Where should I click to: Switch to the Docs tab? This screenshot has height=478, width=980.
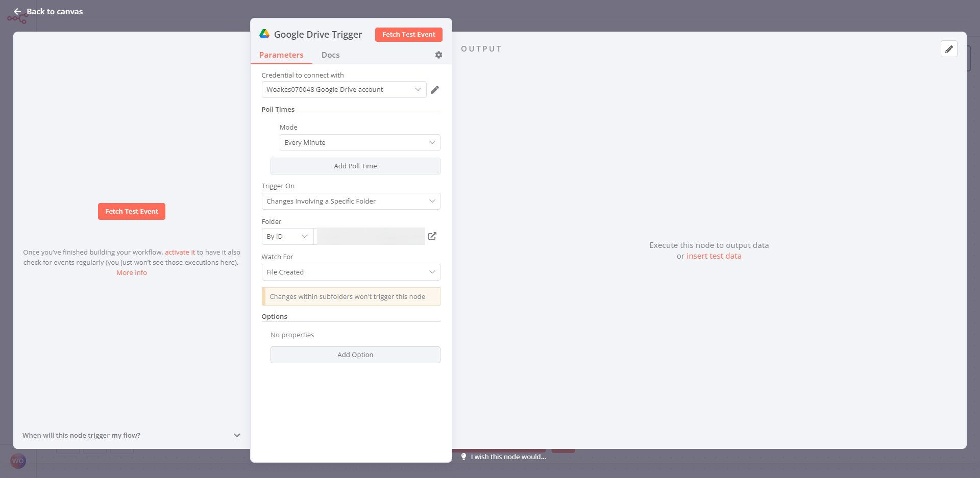(330, 55)
